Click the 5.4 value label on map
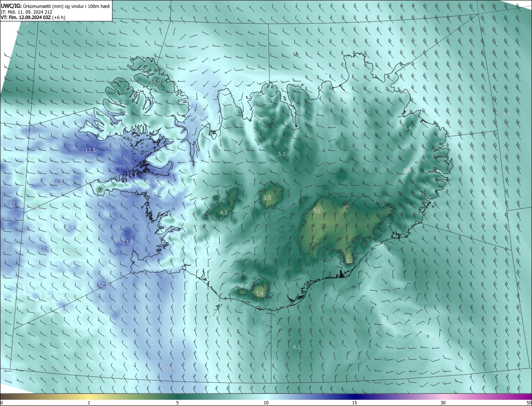This screenshot has height=406, width=532. click(408, 129)
